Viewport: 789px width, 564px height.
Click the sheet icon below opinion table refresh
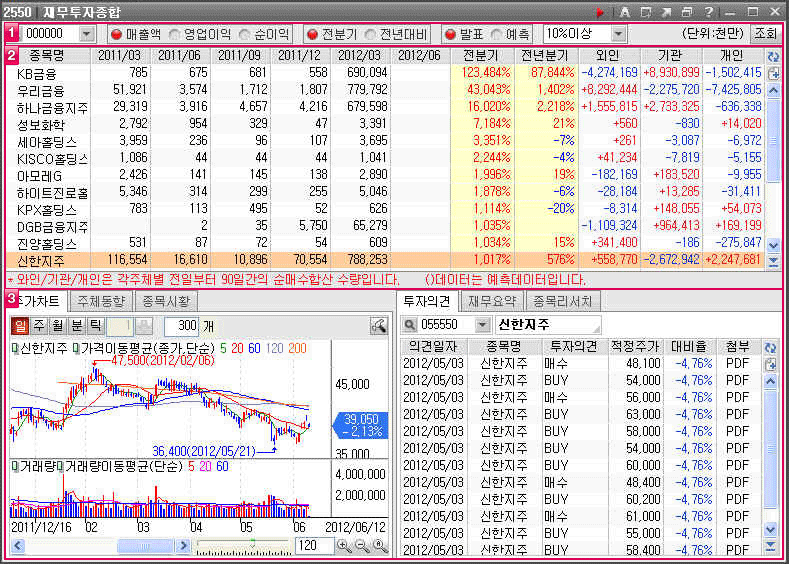770,364
